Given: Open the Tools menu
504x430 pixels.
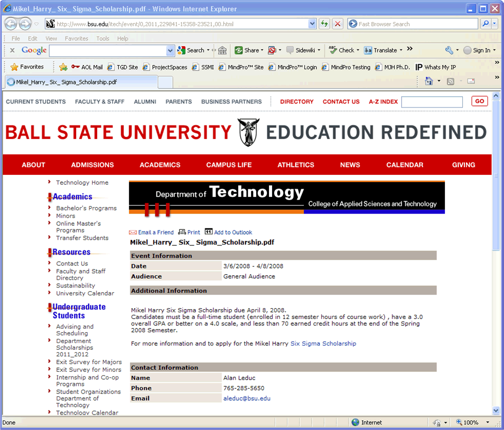Looking at the screenshot, I should click(103, 39).
